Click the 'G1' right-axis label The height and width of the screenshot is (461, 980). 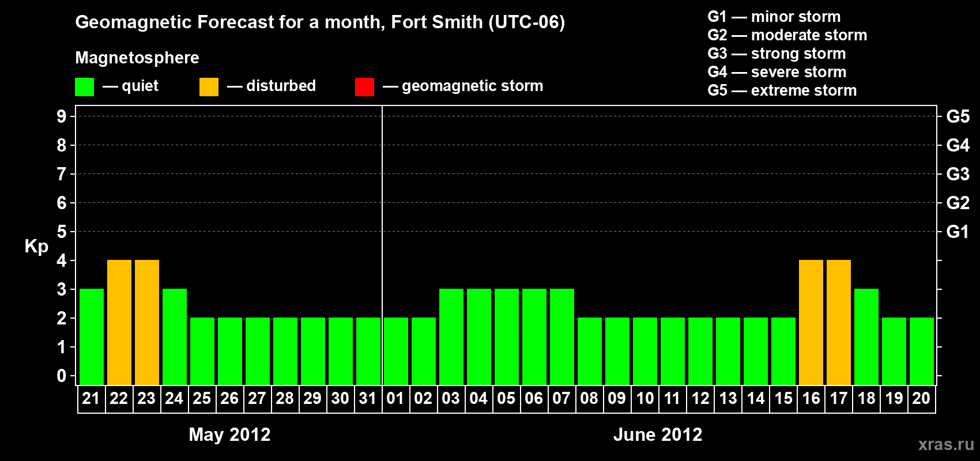(958, 232)
